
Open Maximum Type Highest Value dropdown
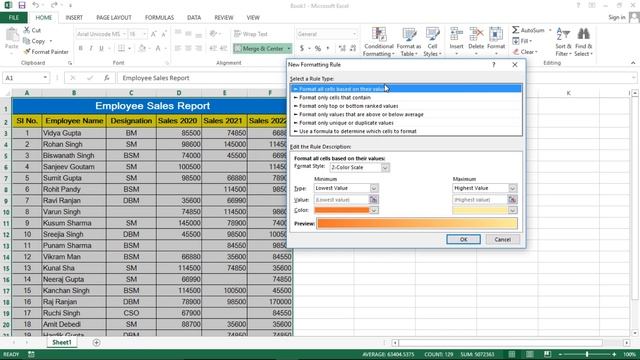coord(512,188)
